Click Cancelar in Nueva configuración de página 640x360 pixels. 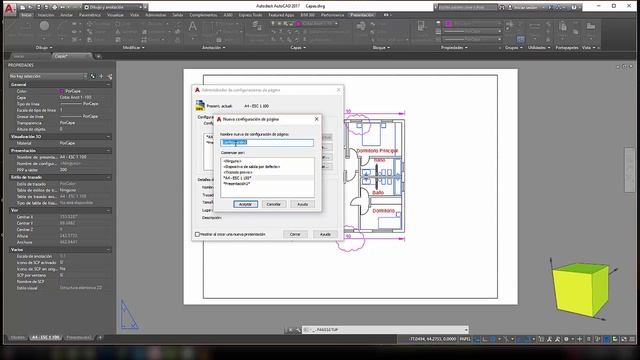(x=273, y=204)
